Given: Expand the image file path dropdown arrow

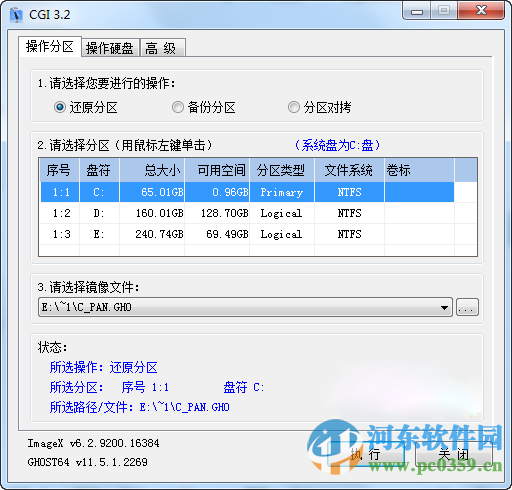Looking at the screenshot, I should pos(444,307).
